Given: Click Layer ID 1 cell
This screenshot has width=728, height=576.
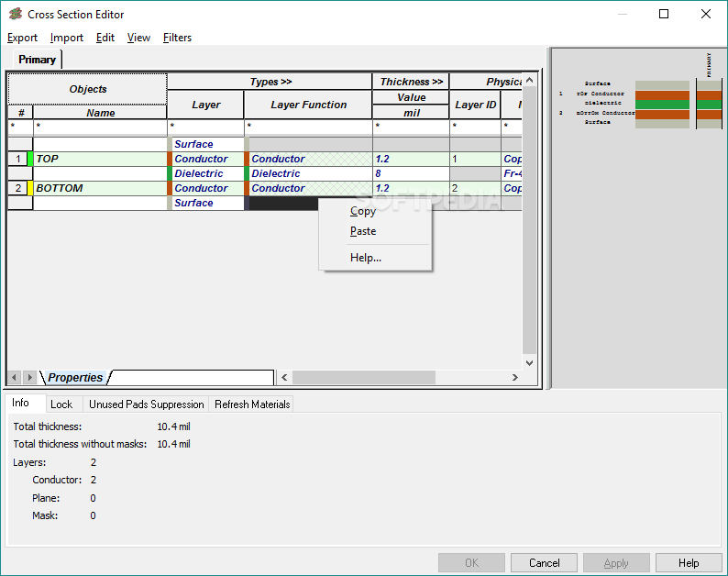Looking at the screenshot, I should coord(476,159).
